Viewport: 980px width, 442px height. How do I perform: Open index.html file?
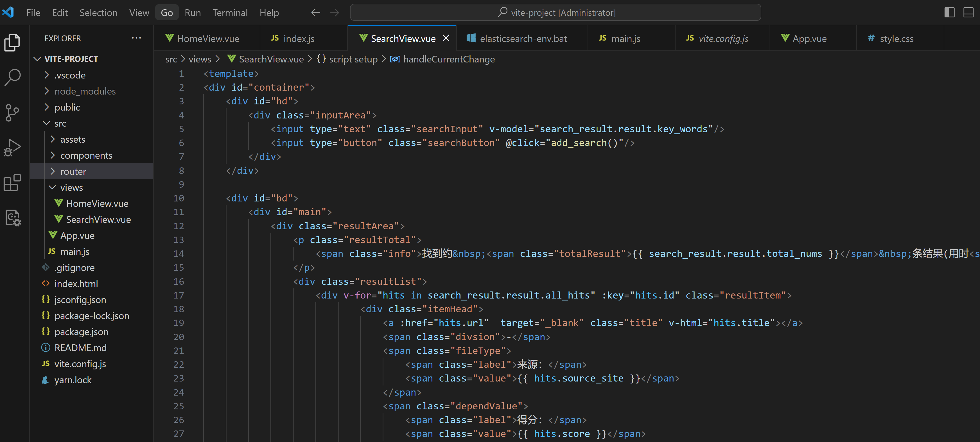tap(91, 284)
